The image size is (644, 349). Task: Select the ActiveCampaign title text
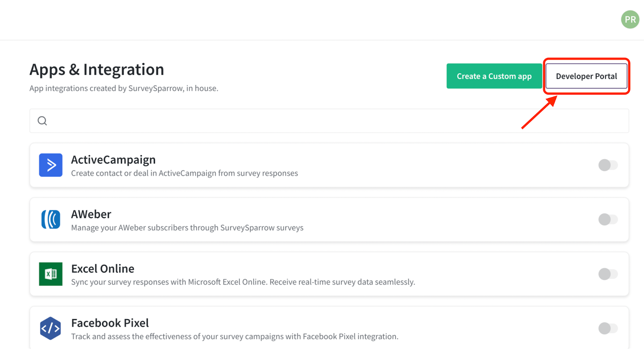(113, 160)
